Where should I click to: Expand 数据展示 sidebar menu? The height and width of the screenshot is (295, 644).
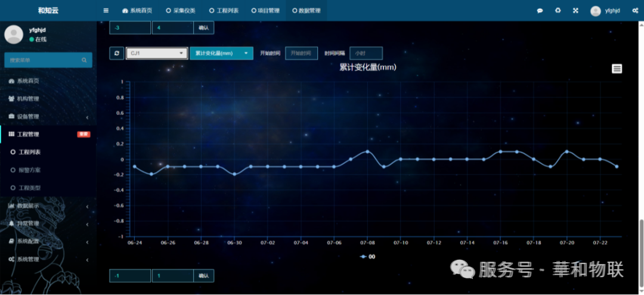click(x=48, y=206)
